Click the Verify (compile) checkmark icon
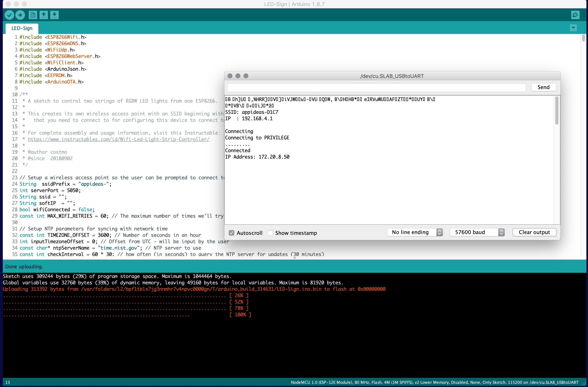 coord(9,15)
